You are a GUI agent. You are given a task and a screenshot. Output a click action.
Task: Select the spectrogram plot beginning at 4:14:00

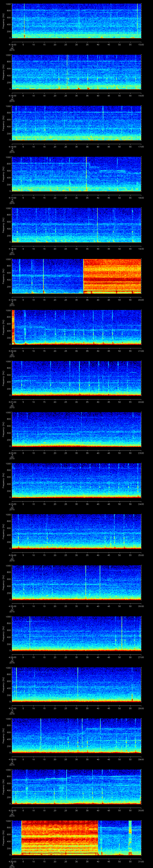(x=77, y=21)
